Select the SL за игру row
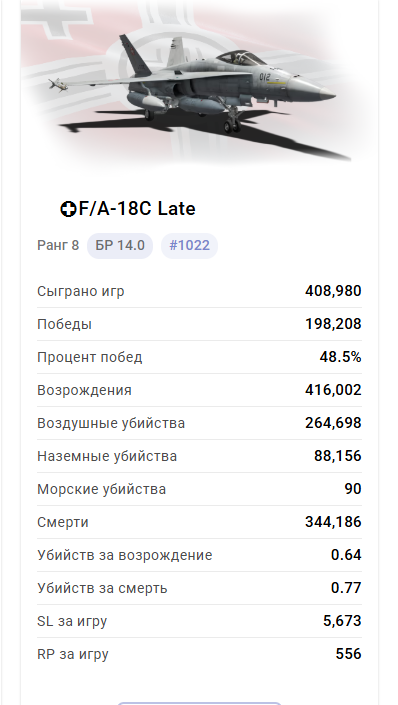Image resolution: width=398 pixels, height=705 pixels. click(x=199, y=621)
